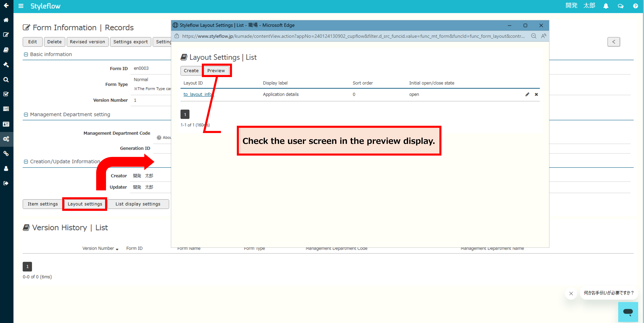The width and height of the screenshot is (644, 323).
Task: Click the Create button in Layout Settings
Action: (x=191, y=71)
